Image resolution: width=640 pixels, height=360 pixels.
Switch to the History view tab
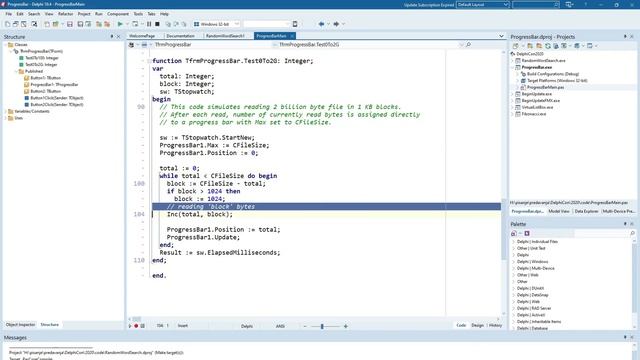point(495,325)
